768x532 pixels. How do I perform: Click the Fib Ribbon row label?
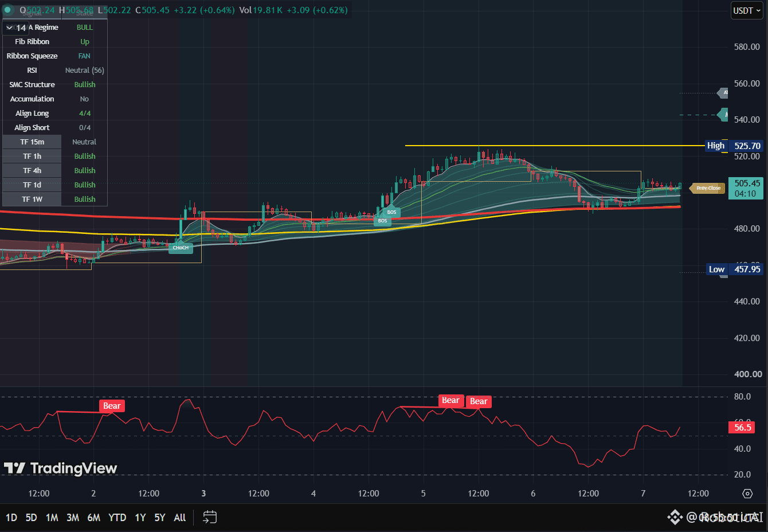[32, 42]
